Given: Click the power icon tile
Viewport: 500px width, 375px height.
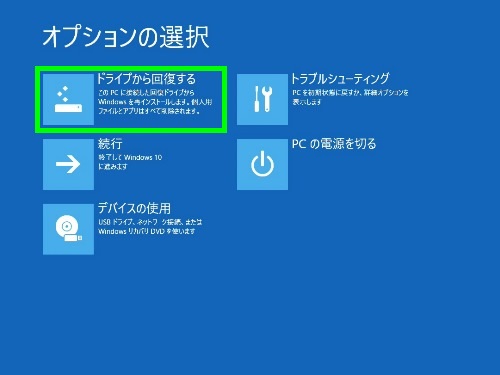Looking at the screenshot, I should (262, 164).
